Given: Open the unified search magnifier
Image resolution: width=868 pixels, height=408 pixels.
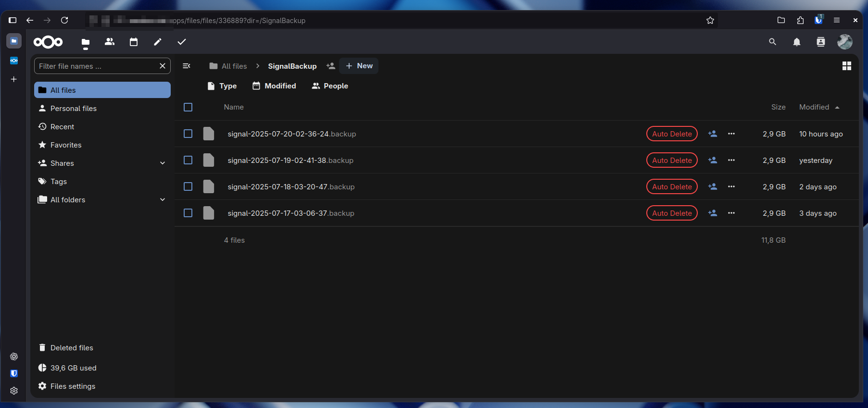Looking at the screenshot, I should pyautogui.click(x=772, y=42).
